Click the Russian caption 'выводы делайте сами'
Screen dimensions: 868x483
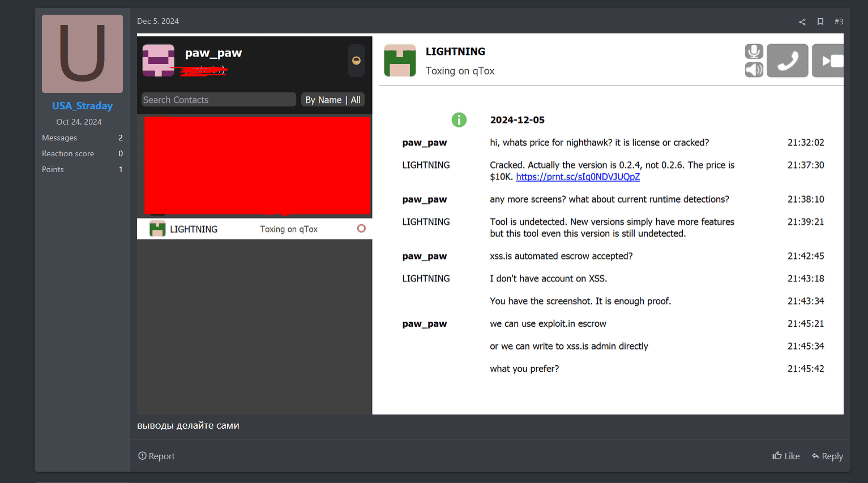188,425
